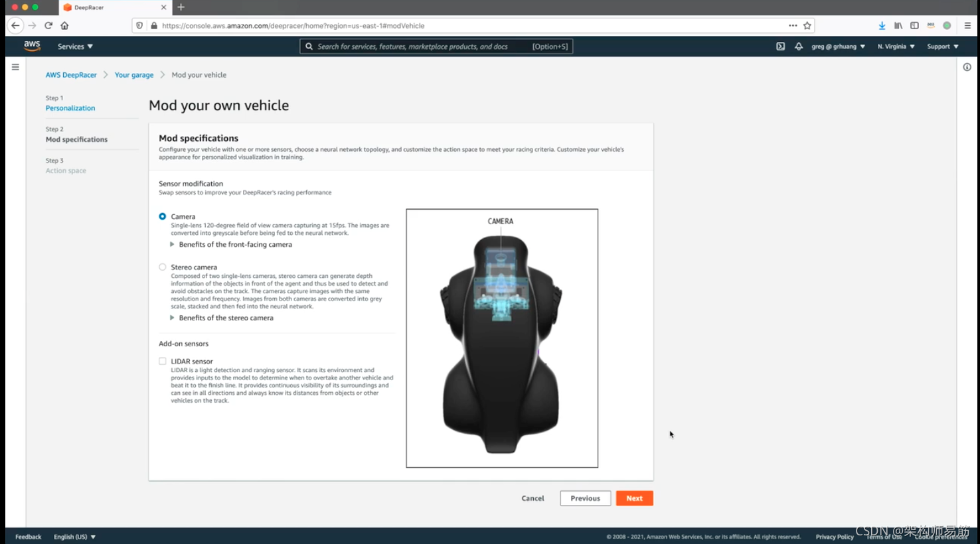Click the browser Back arrow

(x=15, y=25)
